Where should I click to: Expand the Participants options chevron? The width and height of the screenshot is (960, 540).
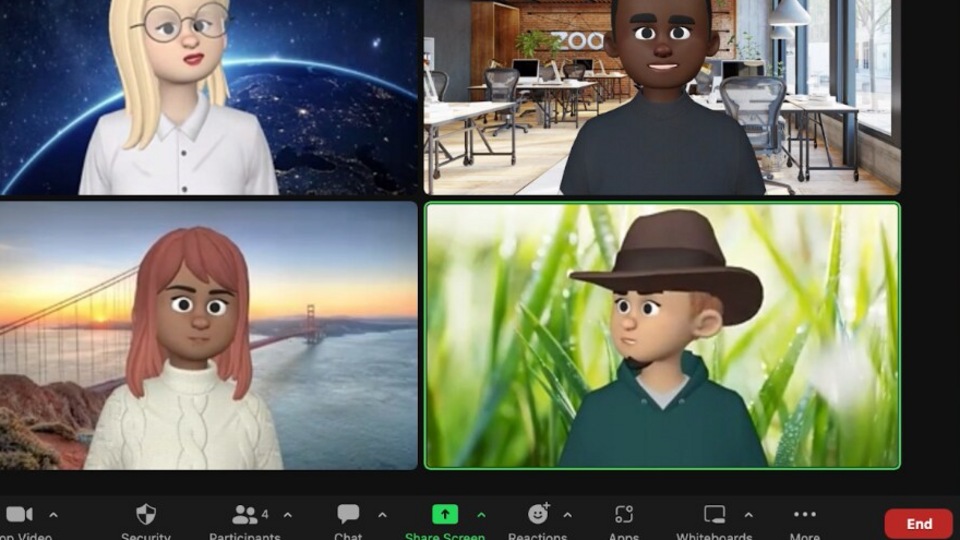tap(288, 515)
